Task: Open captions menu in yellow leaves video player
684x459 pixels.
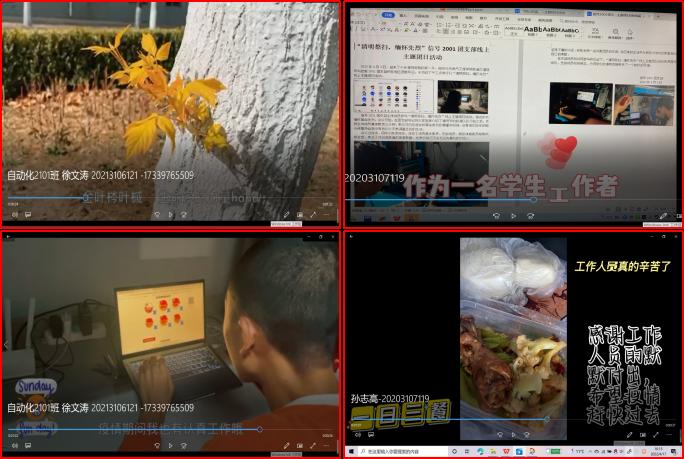Action: (x=28, y=214)
